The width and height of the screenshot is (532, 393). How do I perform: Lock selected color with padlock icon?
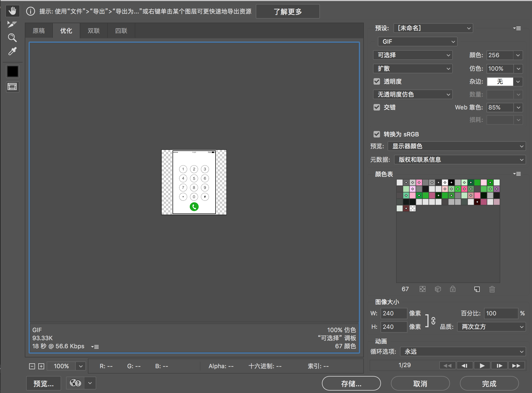pyautogui.click(x=453, y=289)
